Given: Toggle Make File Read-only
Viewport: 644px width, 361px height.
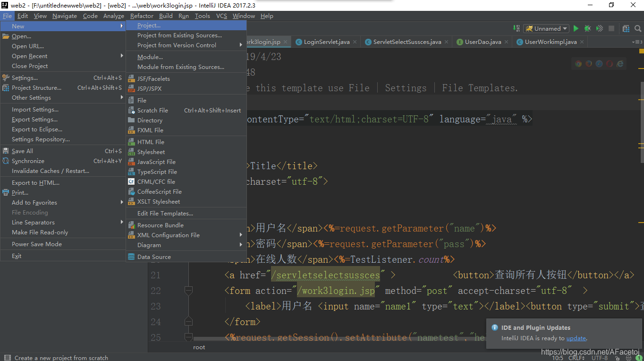Looking at the screenshot, I should point(63,232).
